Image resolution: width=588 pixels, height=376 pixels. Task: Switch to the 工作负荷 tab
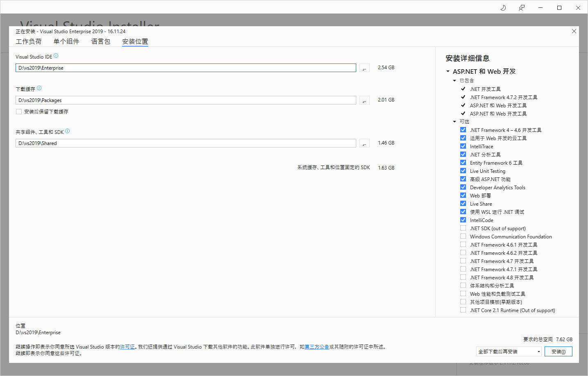29,41
